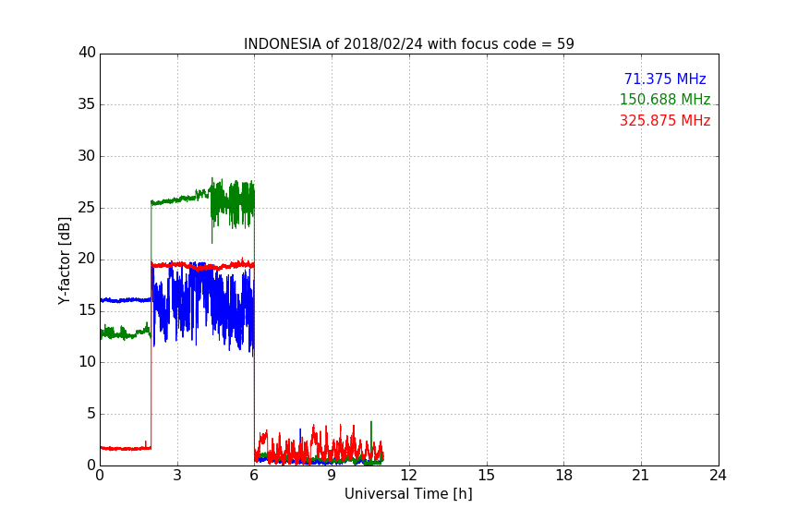Click the x-axis tick label '24'

point(718,476)
